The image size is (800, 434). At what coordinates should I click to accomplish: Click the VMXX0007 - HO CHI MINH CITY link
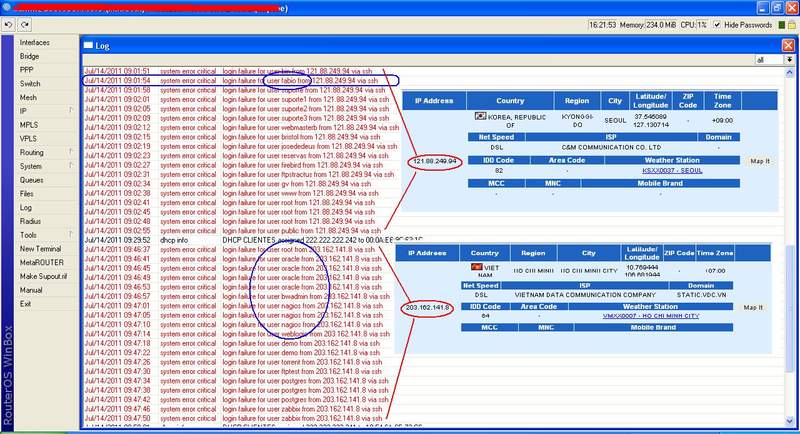[651, 316]
